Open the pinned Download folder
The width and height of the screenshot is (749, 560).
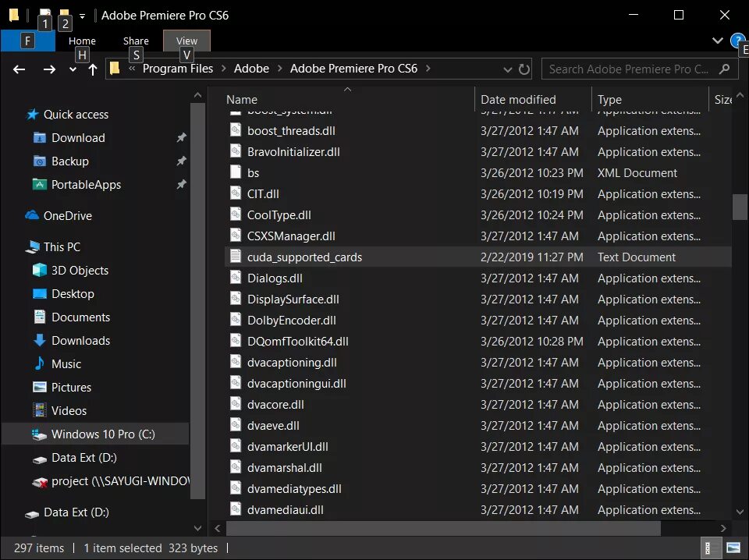pos(78,138)
